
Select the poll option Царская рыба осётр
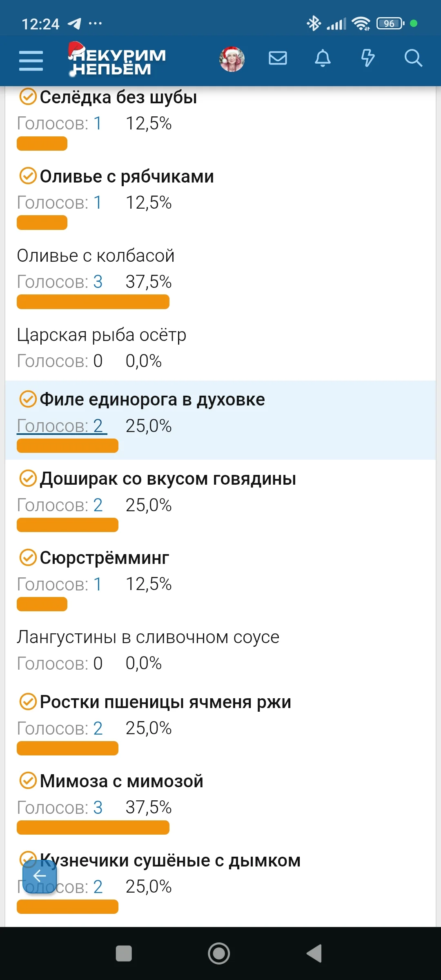point(102,335)
